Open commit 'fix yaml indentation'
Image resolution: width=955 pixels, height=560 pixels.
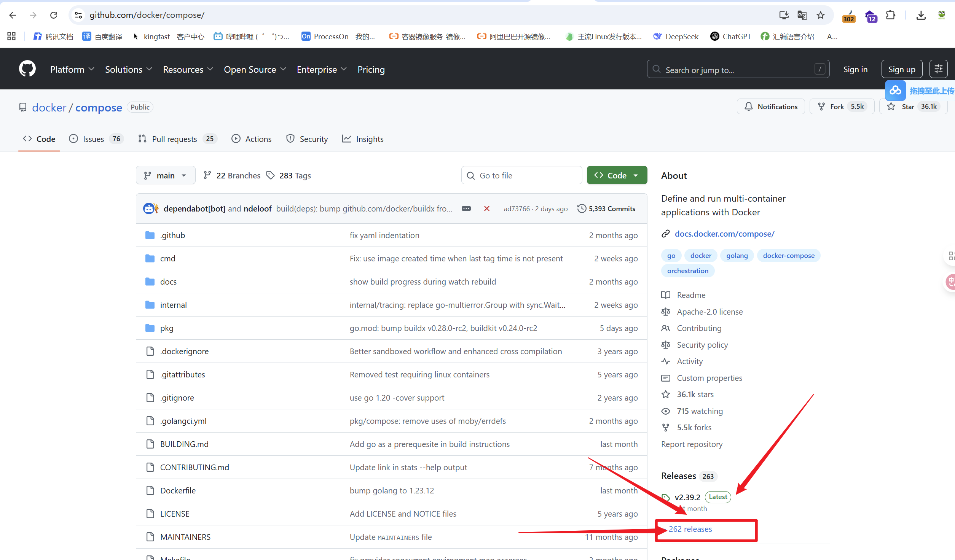click(x=384, y=235)
